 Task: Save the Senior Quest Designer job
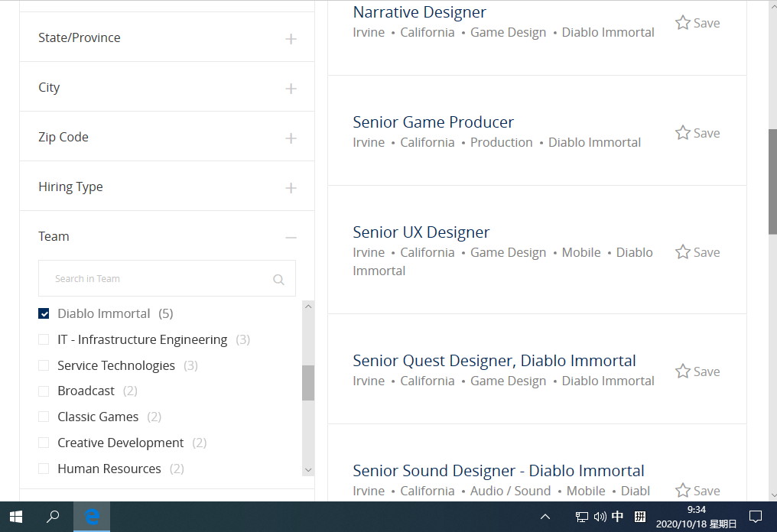pos(697,371)
